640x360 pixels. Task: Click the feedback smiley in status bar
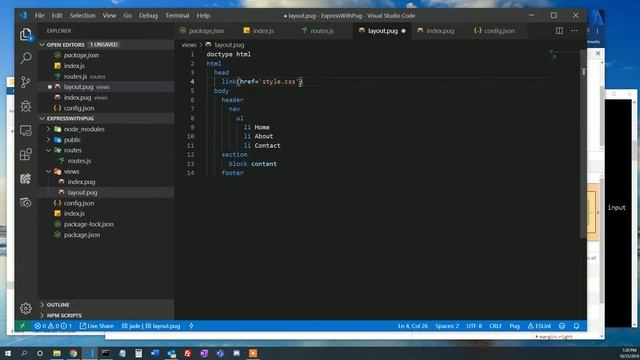click(562, 326)
